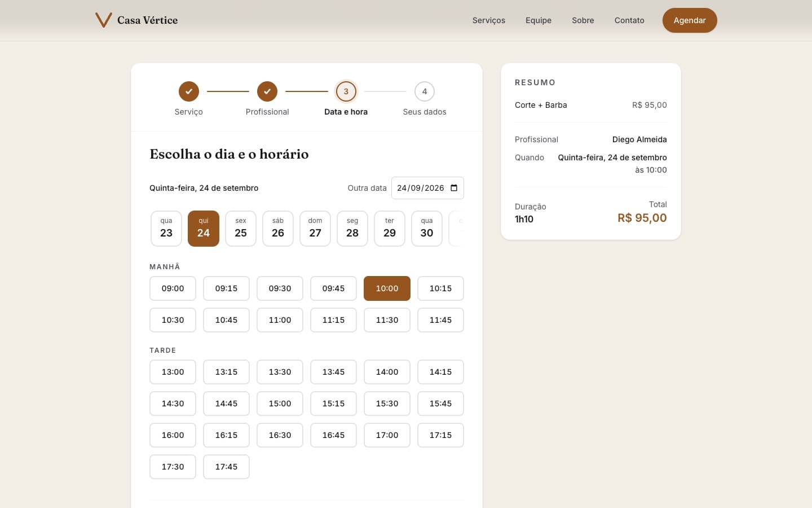Select Wednesday 30 in the day strip
Screen dimensions: 812x508
(x=427, y=229)
